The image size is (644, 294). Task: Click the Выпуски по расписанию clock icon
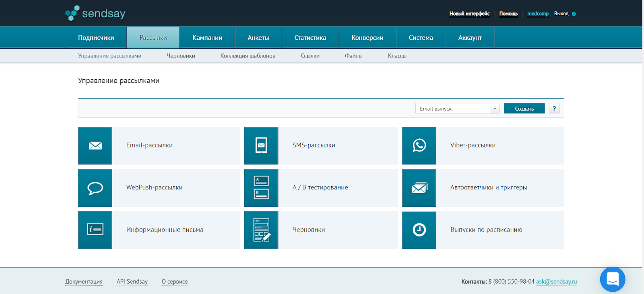pos(419,230)
